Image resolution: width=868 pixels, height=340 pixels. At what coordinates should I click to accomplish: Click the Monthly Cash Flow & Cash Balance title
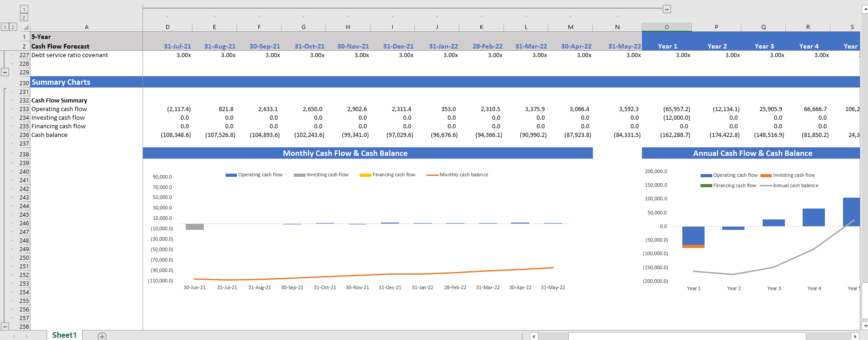click(345, 153)
